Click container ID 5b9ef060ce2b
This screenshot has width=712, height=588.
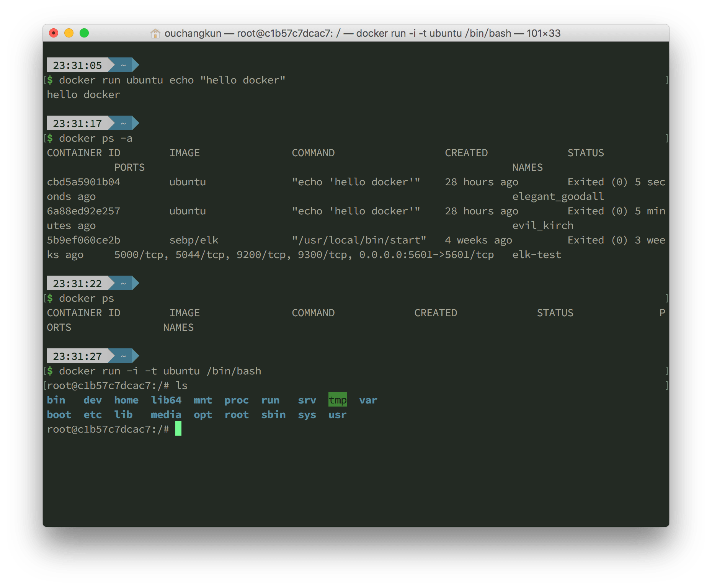83,240
